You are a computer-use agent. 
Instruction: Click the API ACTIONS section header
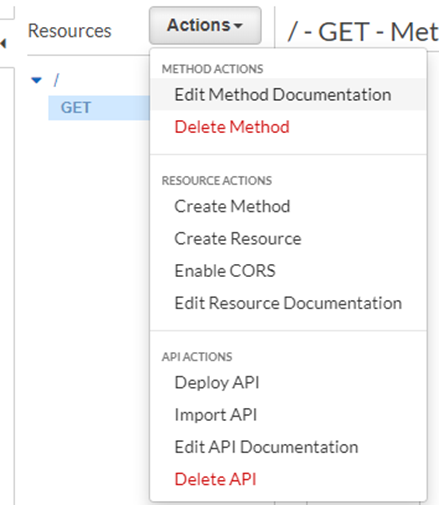pos(197,357)
